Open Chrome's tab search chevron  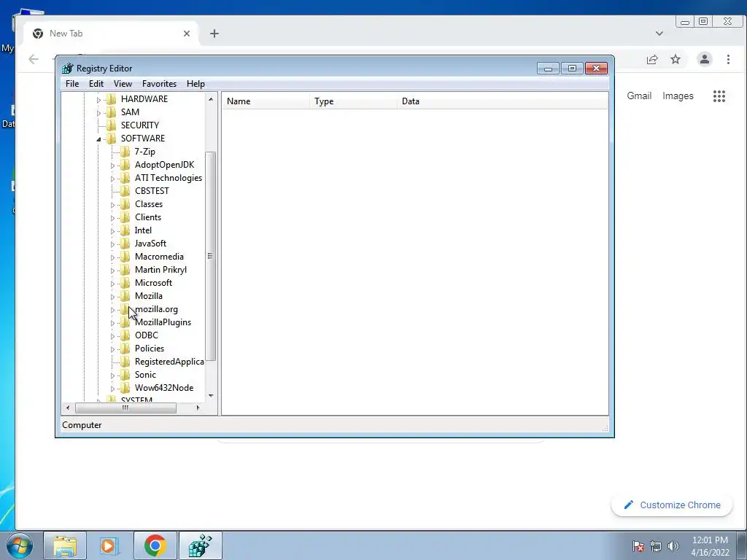coord(659,34)
